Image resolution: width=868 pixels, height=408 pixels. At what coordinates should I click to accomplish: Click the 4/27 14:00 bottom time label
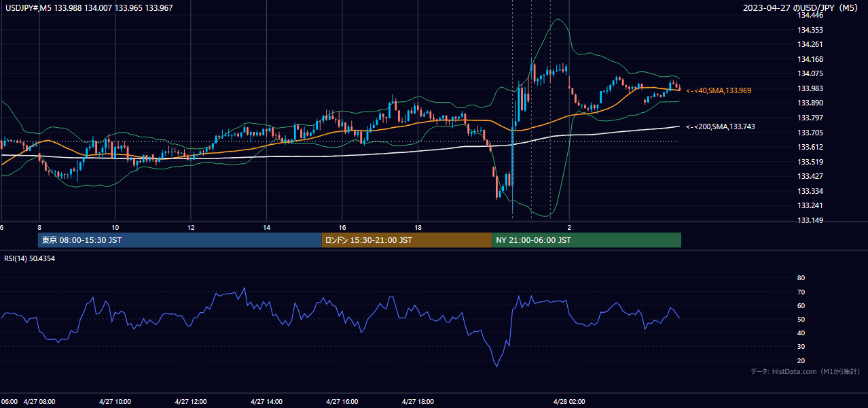(267, 402)
